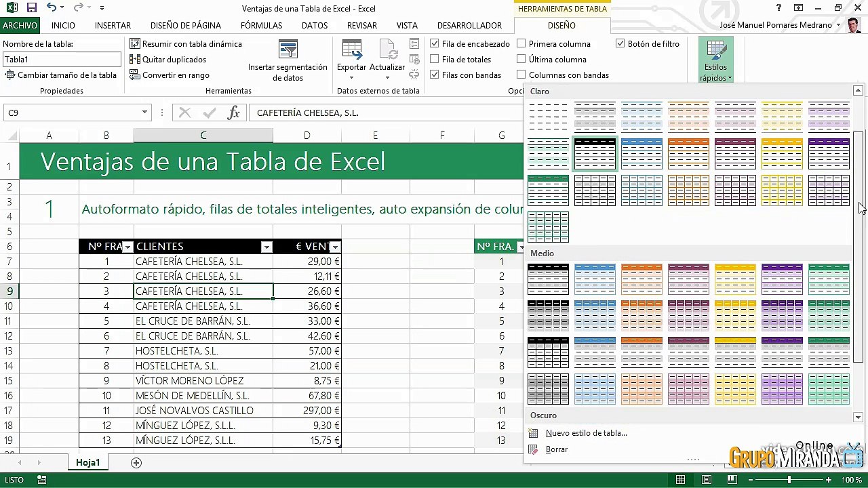This screenshot has width=868, height=488.
Task: Select cell VÍCTOR MORENO LÓPEZ
Action: point(203,381)
